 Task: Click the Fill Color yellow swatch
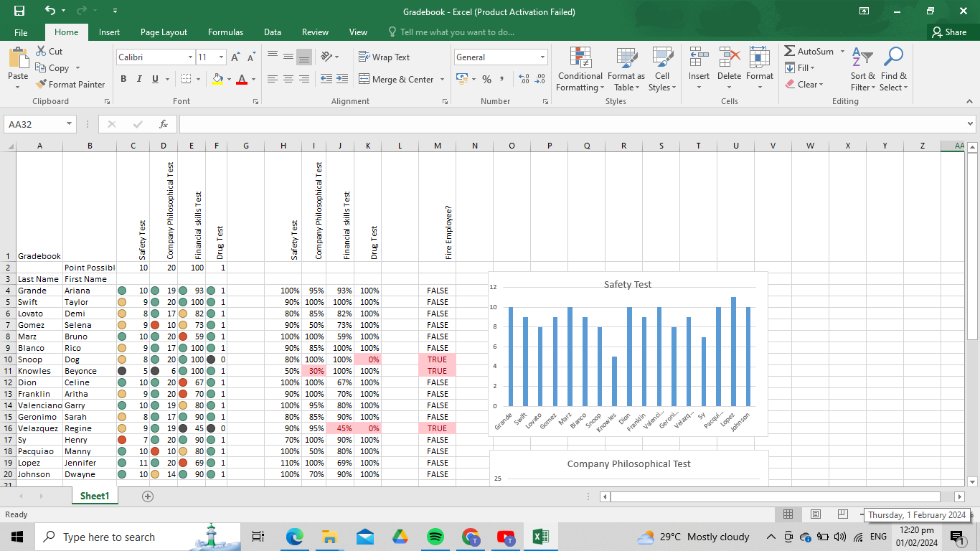(x=218, y=79)
